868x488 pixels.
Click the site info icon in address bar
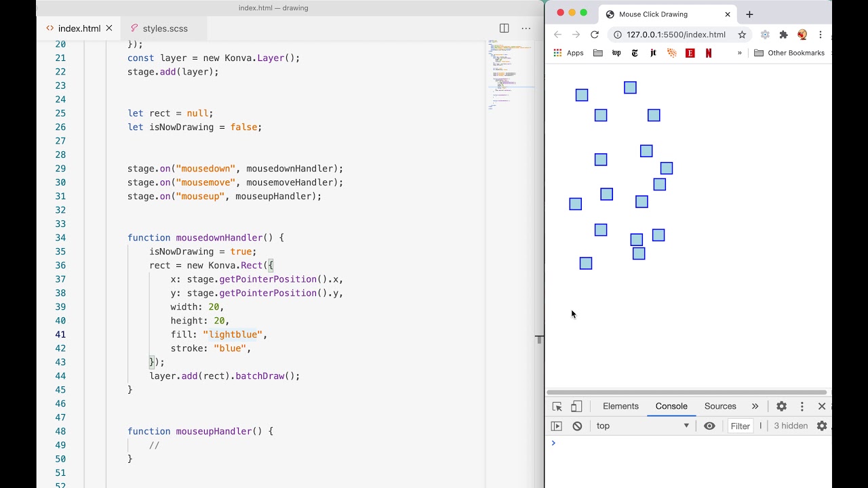pos(617,35)
